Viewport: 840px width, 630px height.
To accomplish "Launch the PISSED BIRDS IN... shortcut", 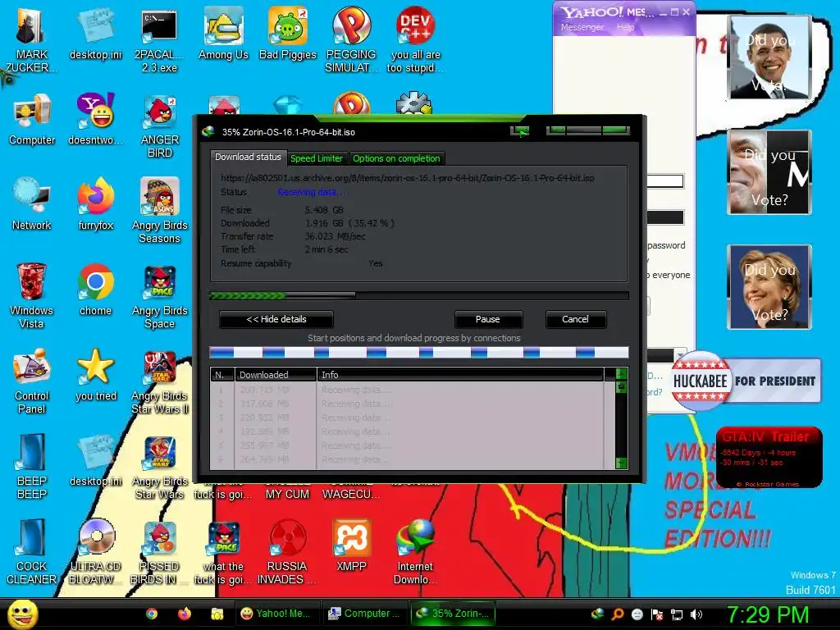I will tap(160, 551).
